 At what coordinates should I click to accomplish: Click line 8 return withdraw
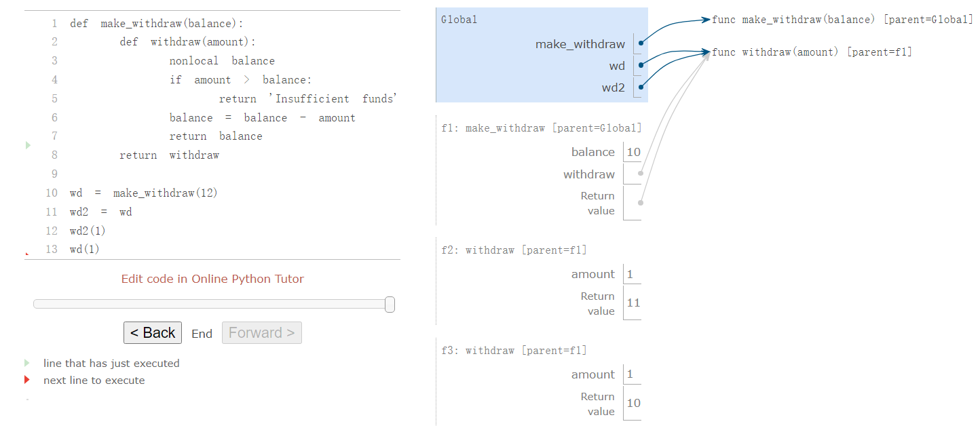point(169,155)
